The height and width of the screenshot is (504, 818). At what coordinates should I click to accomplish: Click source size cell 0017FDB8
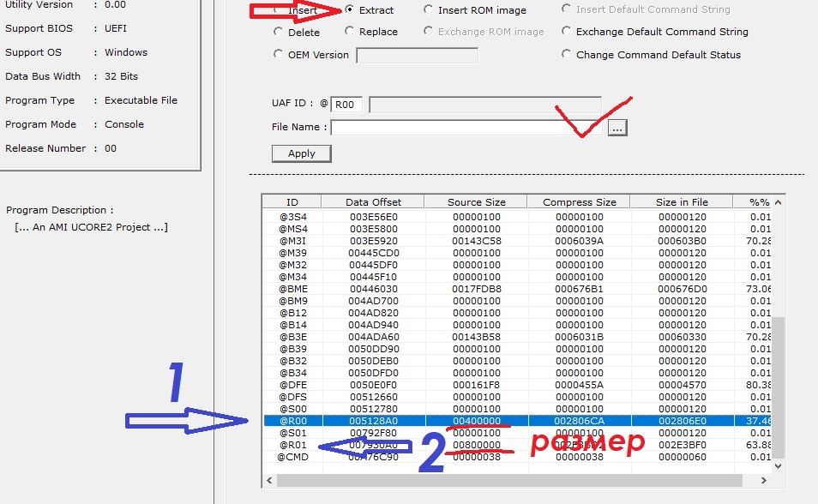pyautogui.click(x=476, y=289)
